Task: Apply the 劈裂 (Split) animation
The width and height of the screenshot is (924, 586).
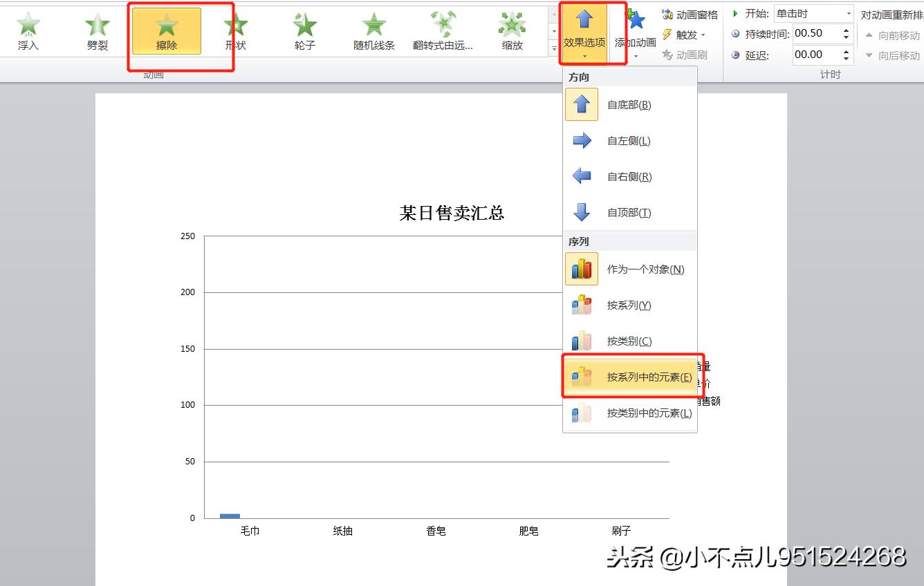Action: click(x=96, y=29)
